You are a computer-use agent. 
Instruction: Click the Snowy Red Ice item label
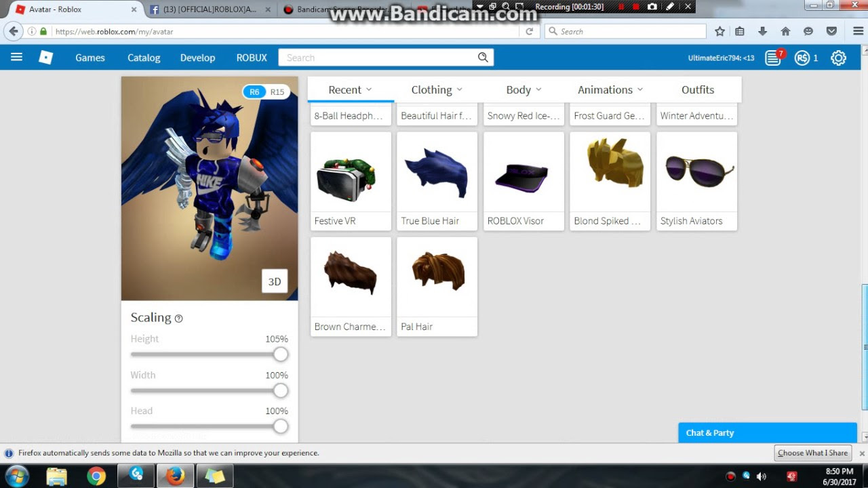point(524,116)
